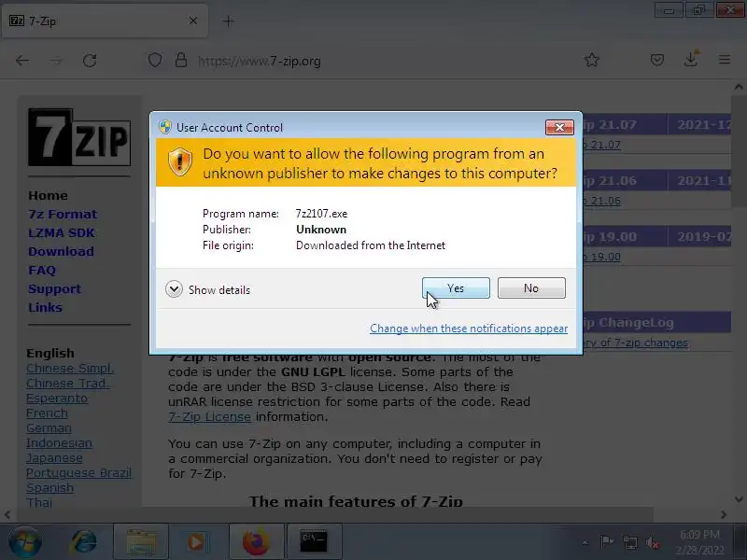Image resolution: width=747 pixels, height=560 pixels.
Task: Open the Windows Start orb
Action: click(x=25, y=542)
